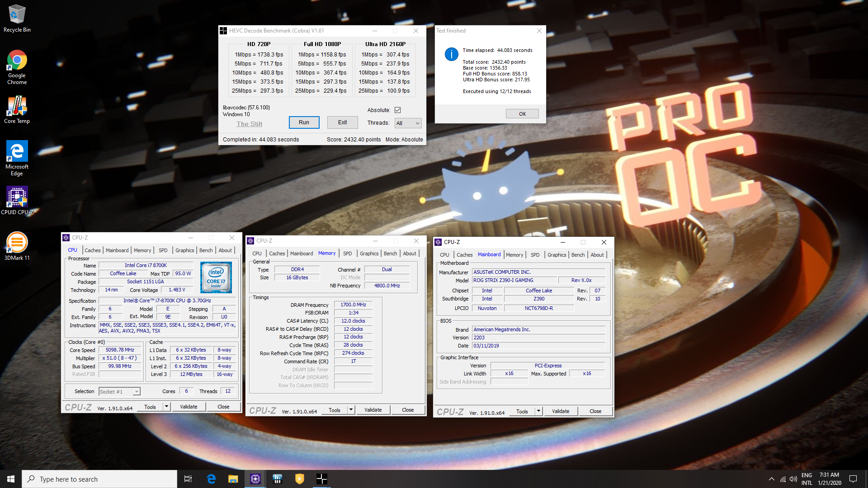Open Tools dropdown arrow in CPU window

pos(166,407)
